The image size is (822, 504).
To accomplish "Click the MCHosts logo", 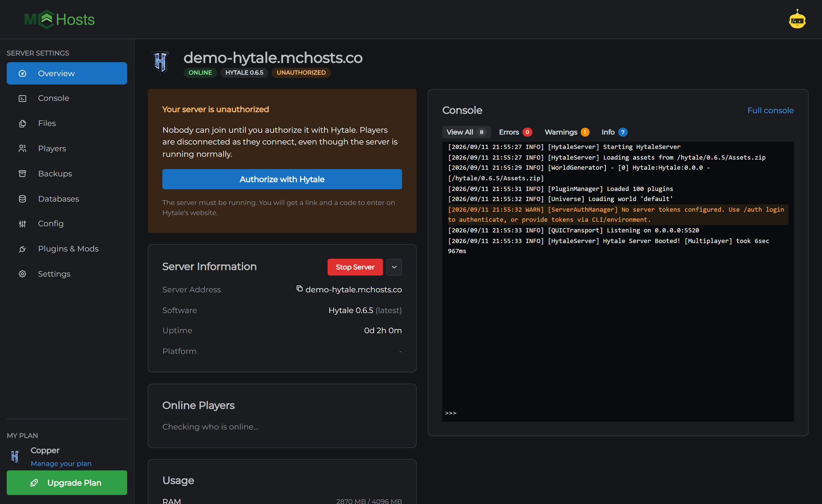I will (59, 19).
